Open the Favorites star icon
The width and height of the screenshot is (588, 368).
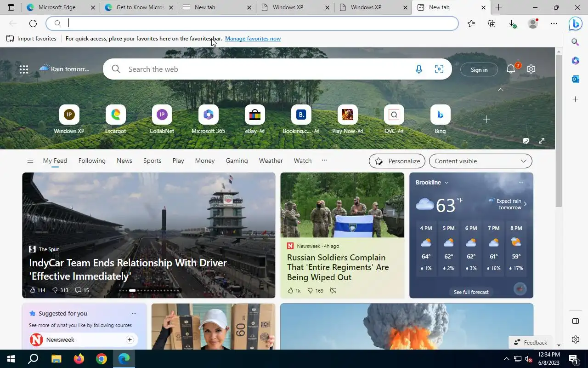[471, 23]
